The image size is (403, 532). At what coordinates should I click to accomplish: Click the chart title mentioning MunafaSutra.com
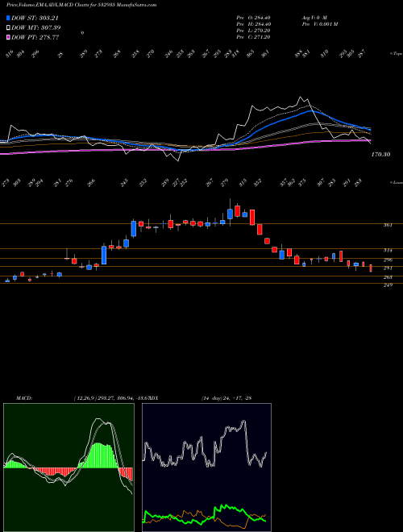[x=81, y=5]
